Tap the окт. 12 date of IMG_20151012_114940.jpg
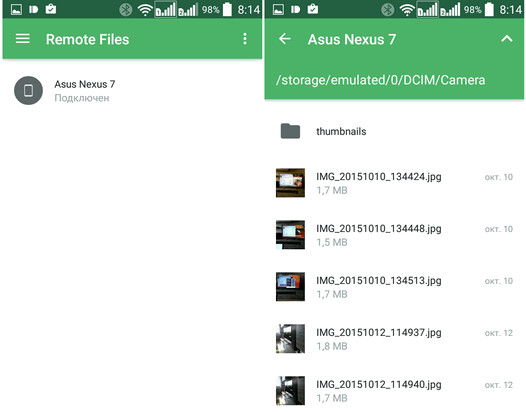The image size is (526, 412). click(x=498, y=385)
